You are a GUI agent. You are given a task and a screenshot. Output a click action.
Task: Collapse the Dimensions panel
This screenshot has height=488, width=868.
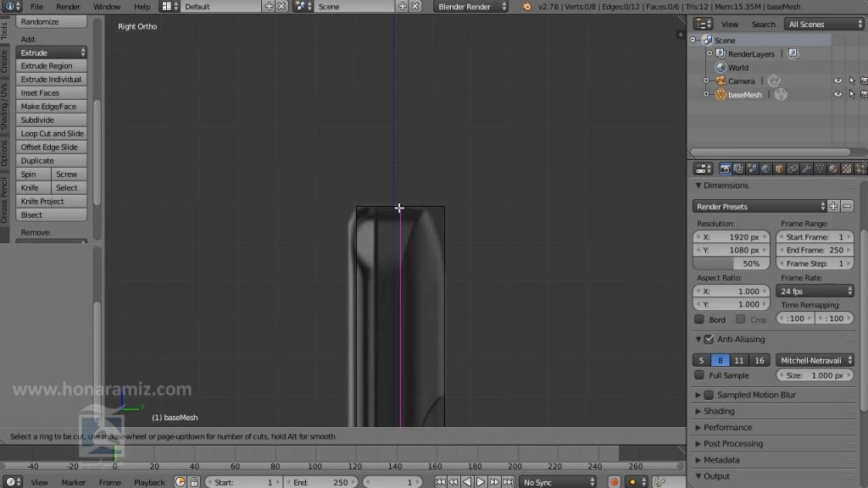click(698, 186)
